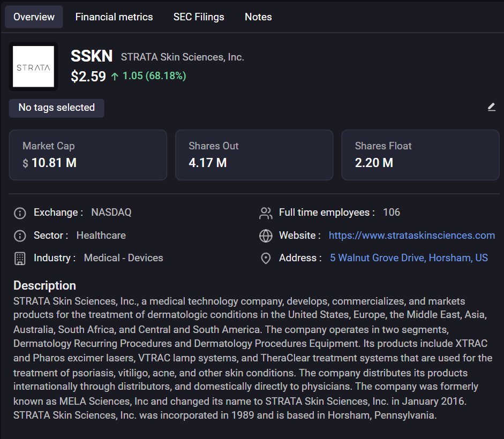Click the pencil edit tags icon
The image size is (504, 439).
tap(491, 107)
